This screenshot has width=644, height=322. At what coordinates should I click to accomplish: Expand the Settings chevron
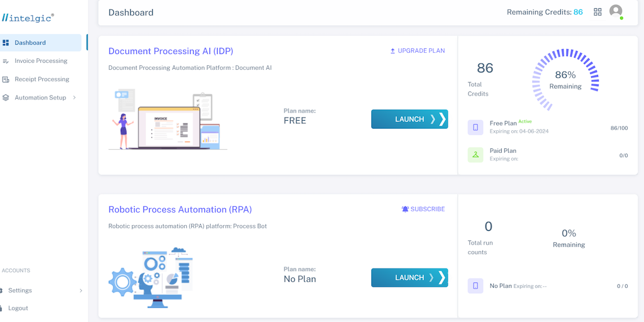point(81,291)
